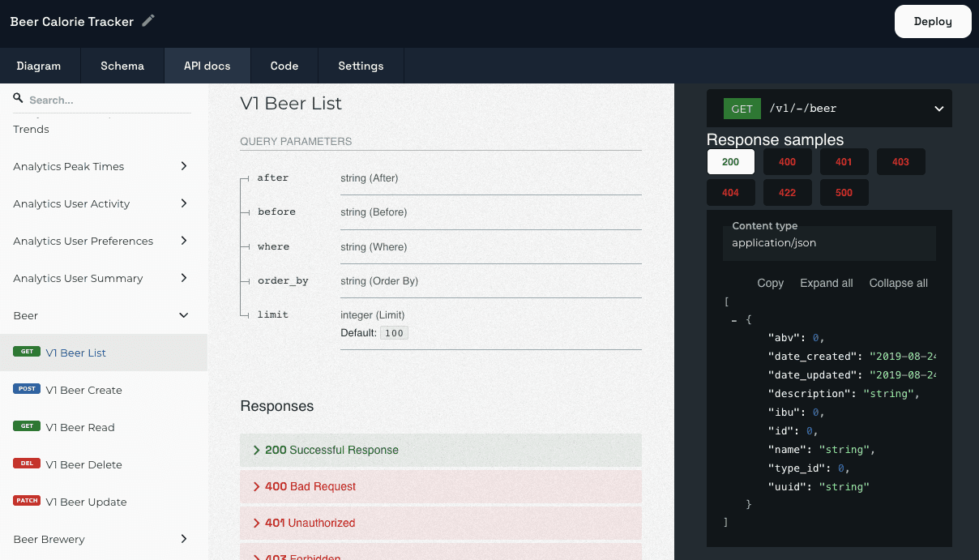Click the 'limit' query parameter name
This screenshot has height=560, width=979.
click(272, 314)
